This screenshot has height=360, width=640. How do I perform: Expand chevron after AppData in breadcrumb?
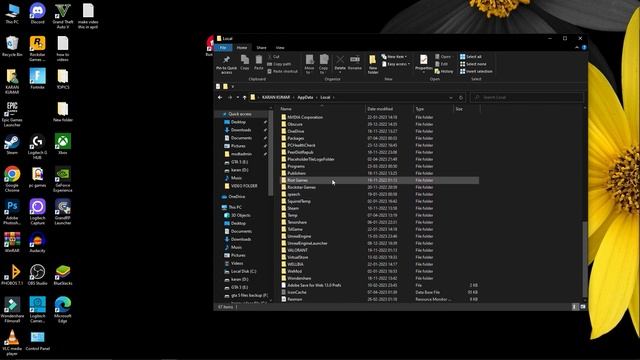[316, 98]
